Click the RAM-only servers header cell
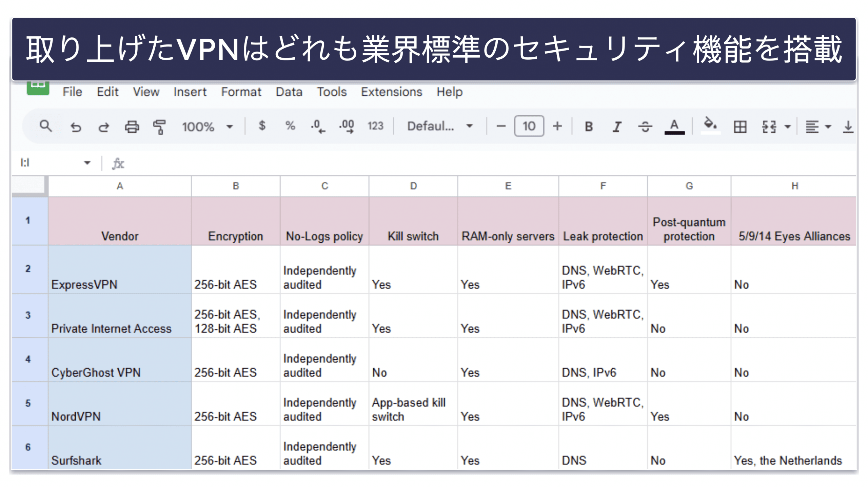The height and width of the screenshot is (487, 868). pos(508,221)
